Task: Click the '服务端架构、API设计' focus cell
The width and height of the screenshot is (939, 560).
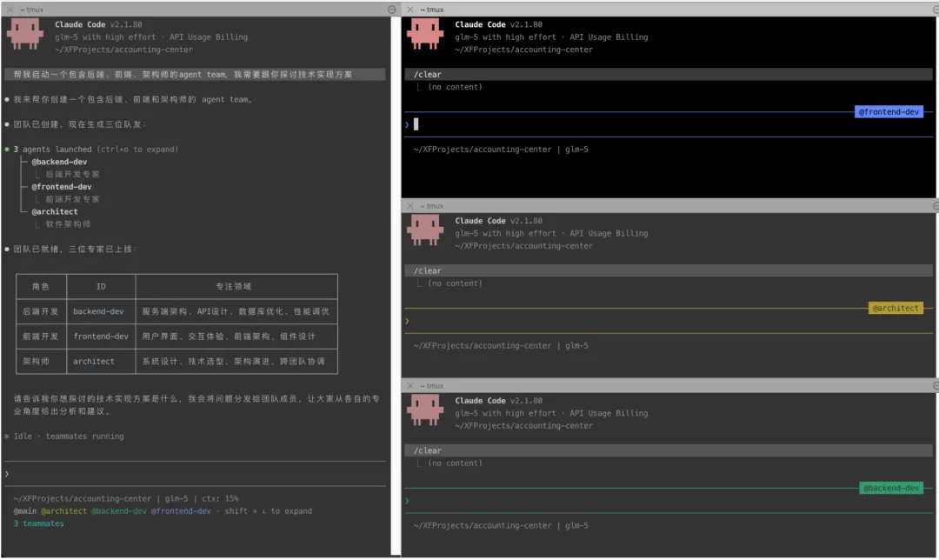Action: (x=236, y=311)
